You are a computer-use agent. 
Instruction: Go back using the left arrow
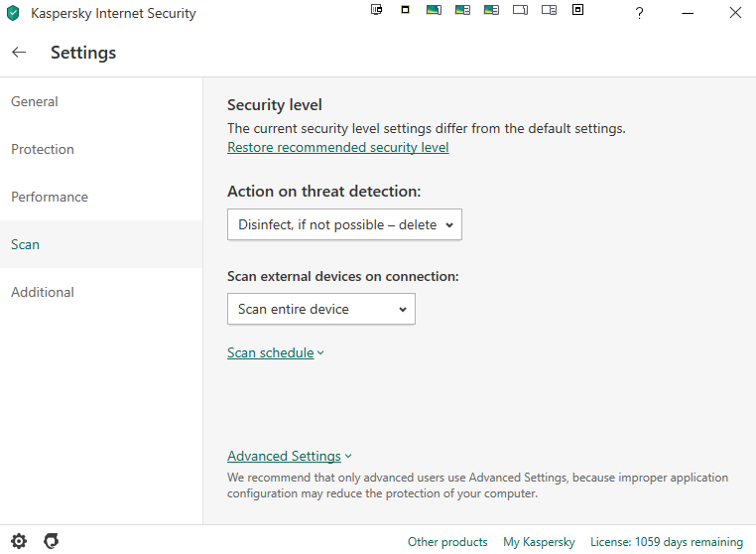19,53
